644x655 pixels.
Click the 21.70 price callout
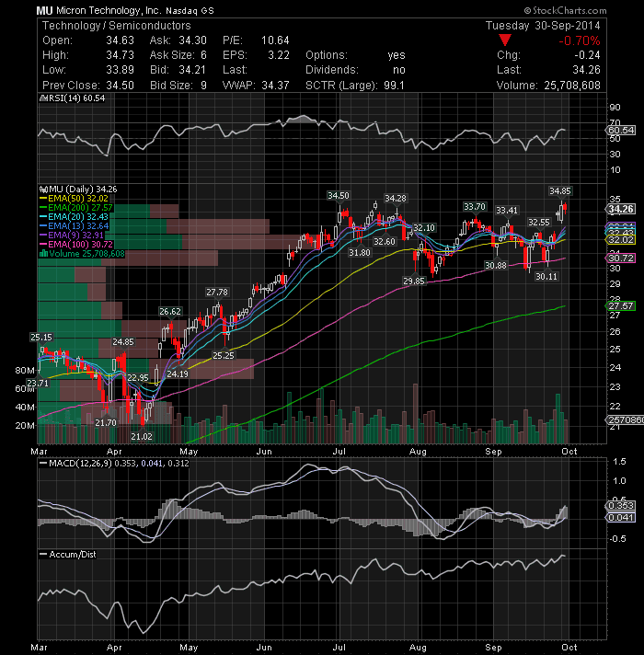pyautogui.click(x=105, y=423)
